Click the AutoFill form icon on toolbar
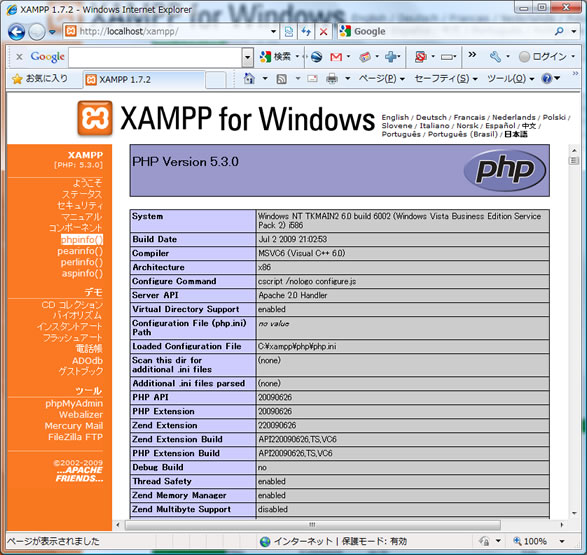The width and height of the screenshot is (587, 555). pos(446,57)
